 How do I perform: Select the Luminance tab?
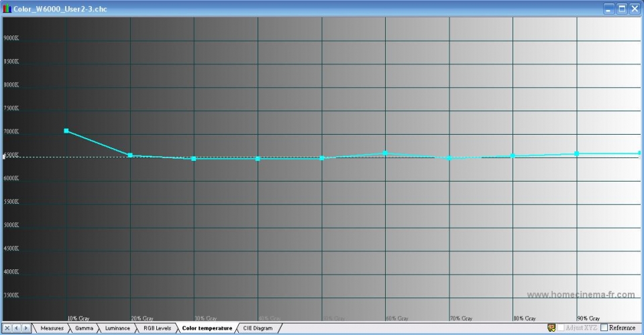click(x=117, y=328)
